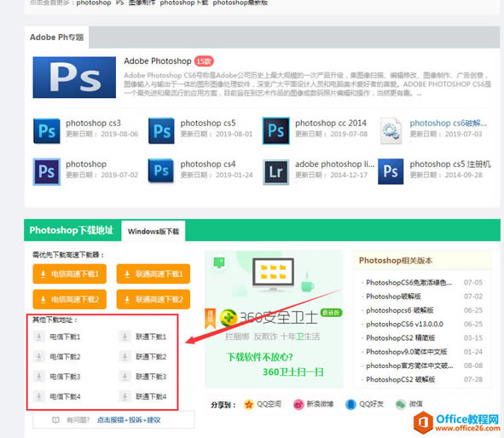Open photoshop官方简体中文破 link

[409, 366]
